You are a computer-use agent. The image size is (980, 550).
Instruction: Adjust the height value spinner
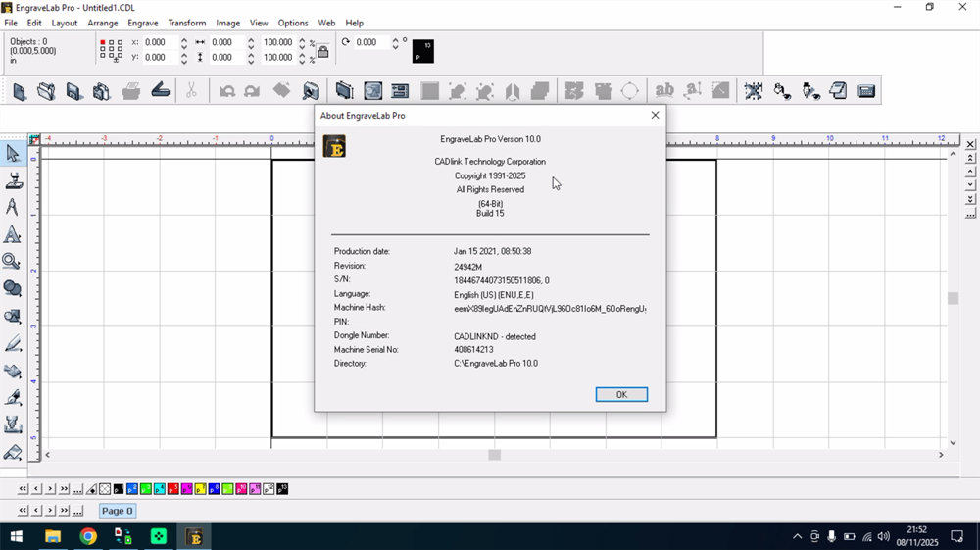251,58
